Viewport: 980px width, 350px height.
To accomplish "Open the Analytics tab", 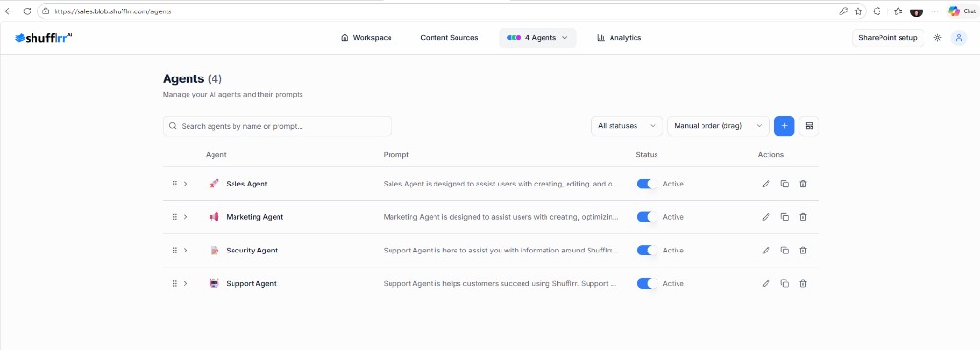I will pos(619,38).
